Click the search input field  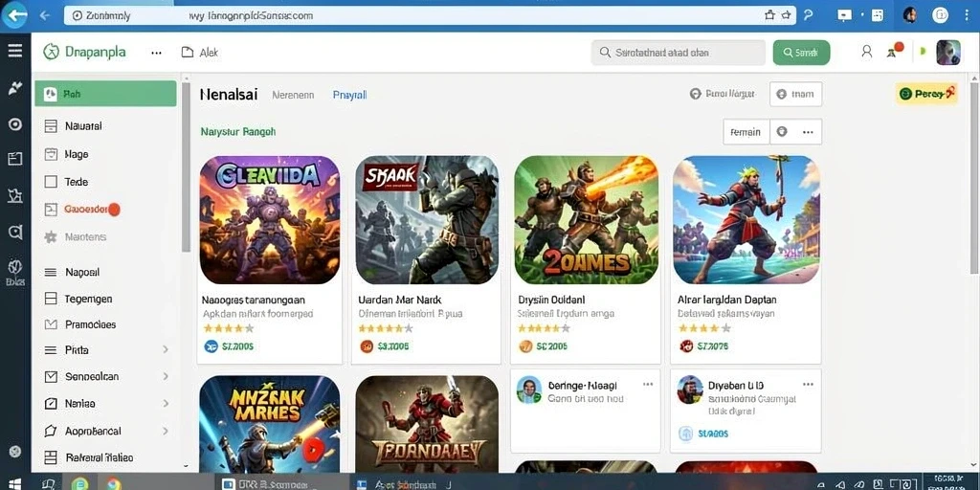point(679,53)
